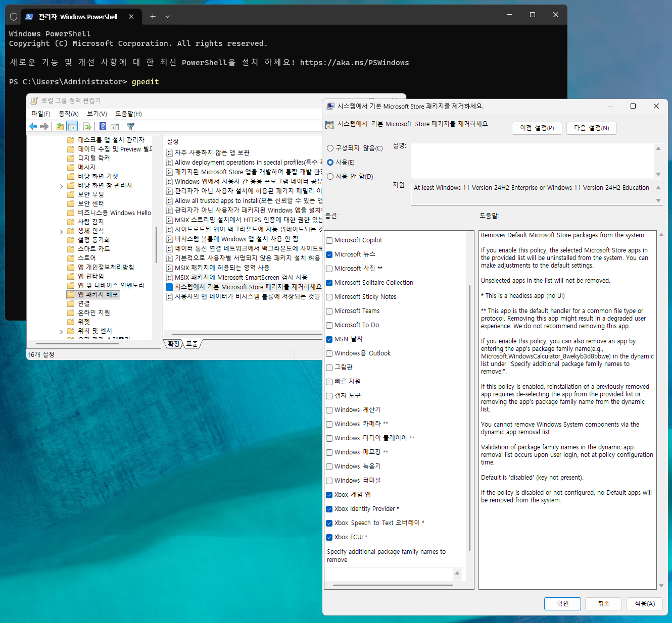Click the 적용(A) button
Viewport: 672px width, 623px height.
pos(645,604)
